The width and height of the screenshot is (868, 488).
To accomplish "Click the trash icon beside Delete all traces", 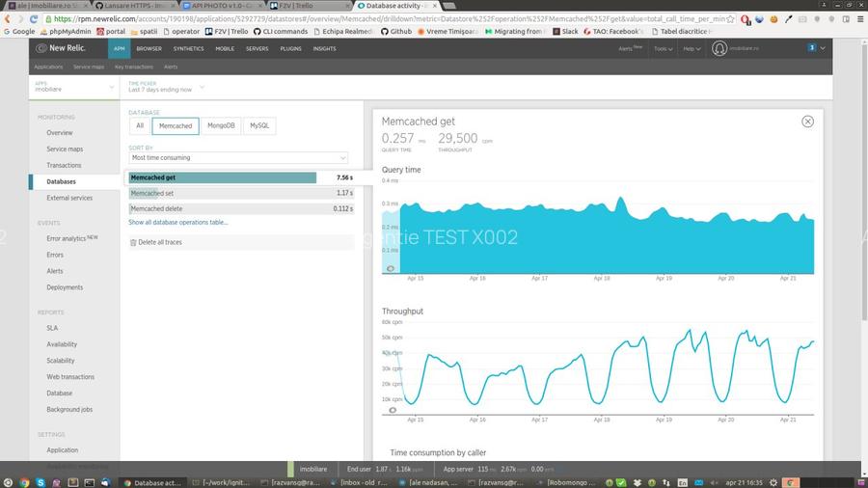I will point(133,242).
